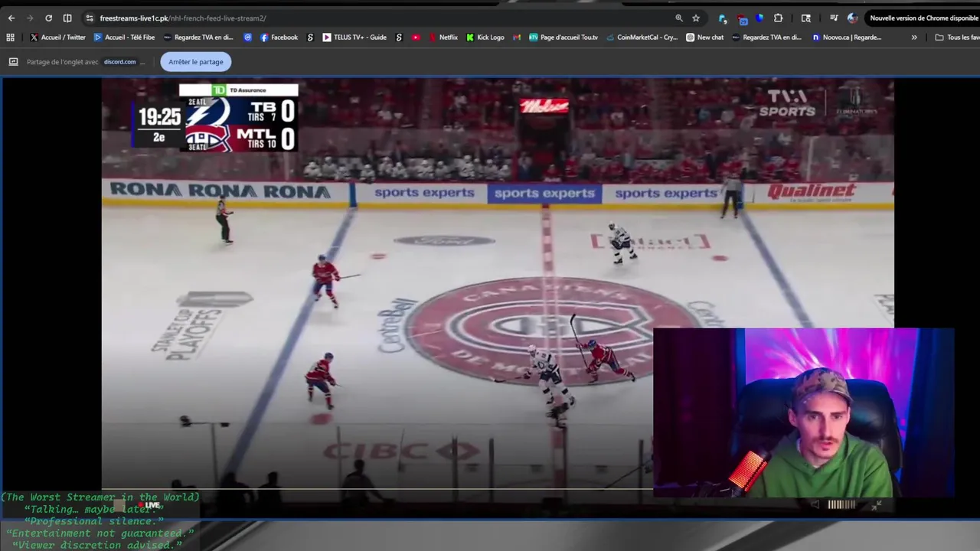View site information for freestreams-live1c.pk
This screenshot has height=551, width=980.
click(x=90, y=18)
